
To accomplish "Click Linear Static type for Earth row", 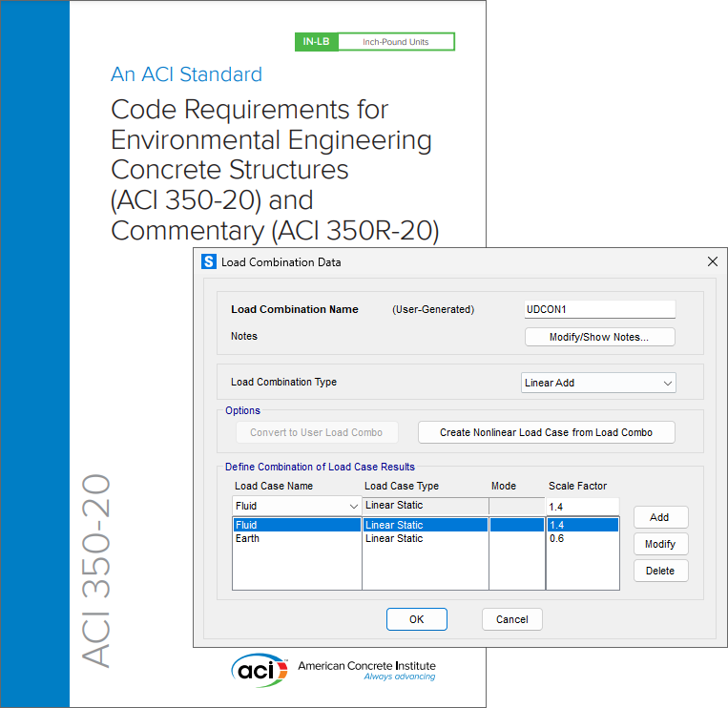I will (x=425, y=539).
